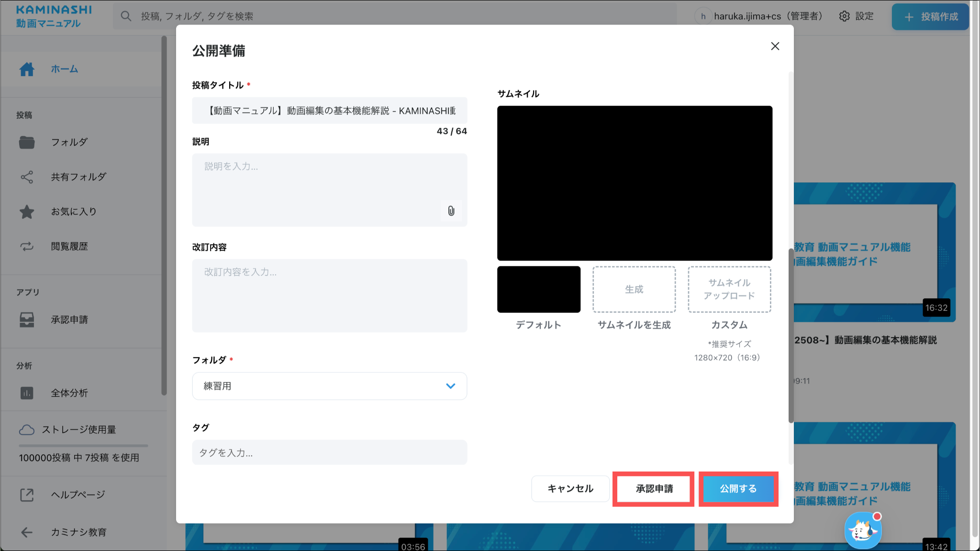Click the chatbot mascot icon

[862, 530]
